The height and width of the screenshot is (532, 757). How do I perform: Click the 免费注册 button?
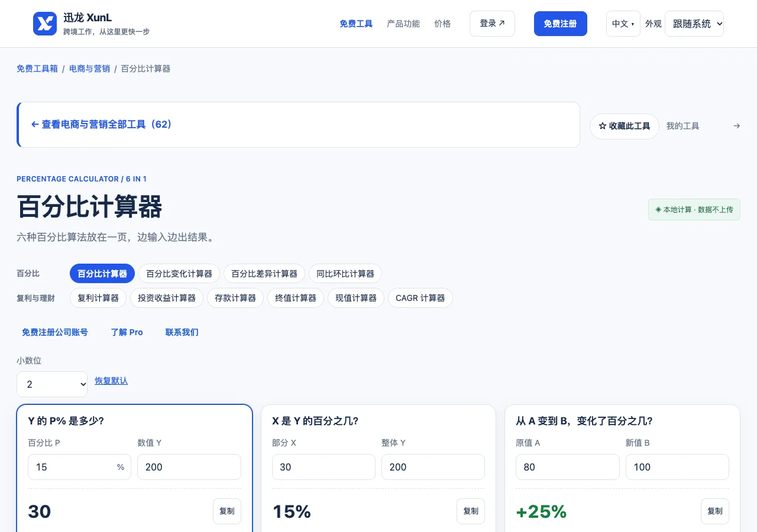pos(560,24)
